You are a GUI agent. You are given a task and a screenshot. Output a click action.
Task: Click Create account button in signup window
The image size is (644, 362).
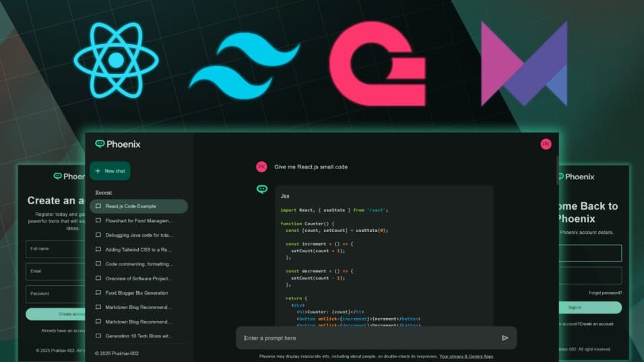point(55,314)
